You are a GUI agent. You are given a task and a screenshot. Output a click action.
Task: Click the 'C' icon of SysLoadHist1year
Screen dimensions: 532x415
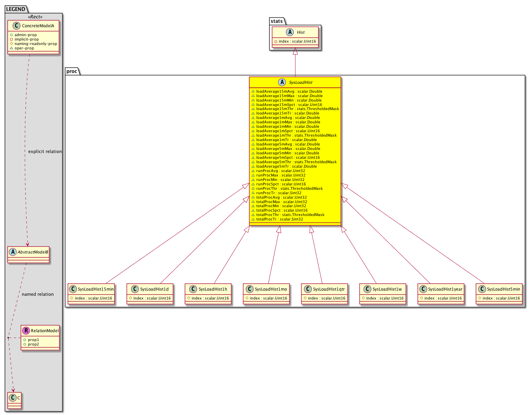point(423,289)
